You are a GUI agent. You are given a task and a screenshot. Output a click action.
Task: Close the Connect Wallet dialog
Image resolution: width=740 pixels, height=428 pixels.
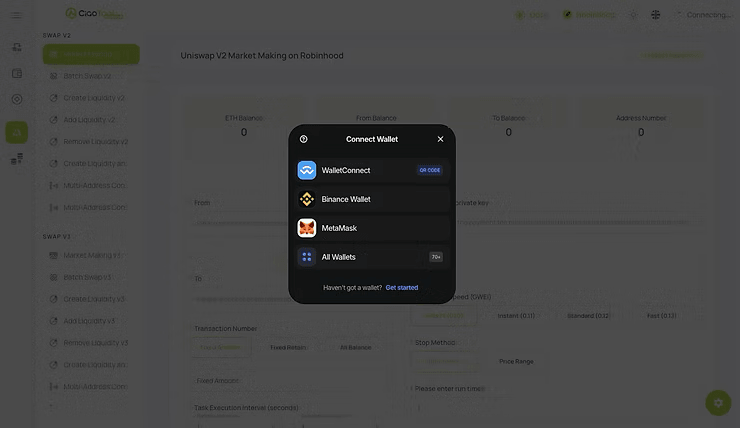click(440, 139)
